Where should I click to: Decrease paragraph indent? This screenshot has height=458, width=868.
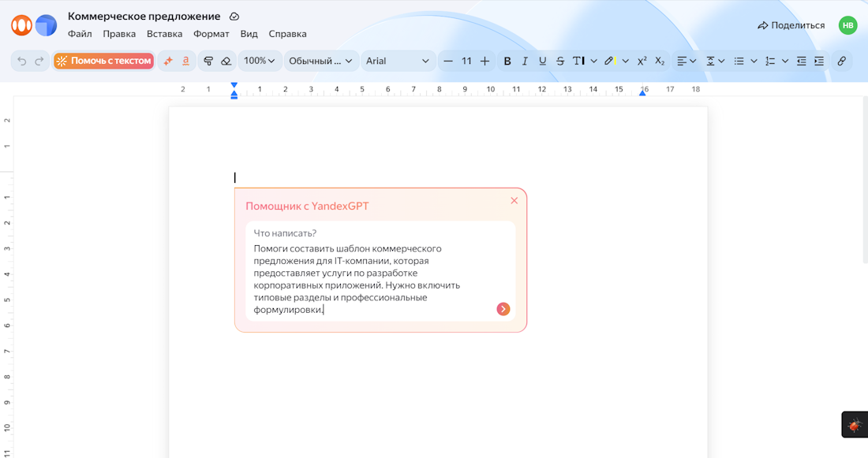801,61
